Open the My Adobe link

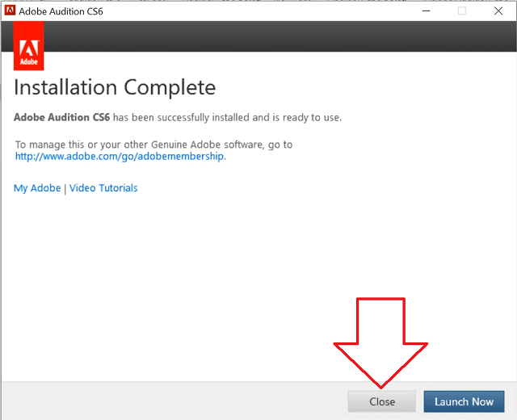tap(37, 188)
